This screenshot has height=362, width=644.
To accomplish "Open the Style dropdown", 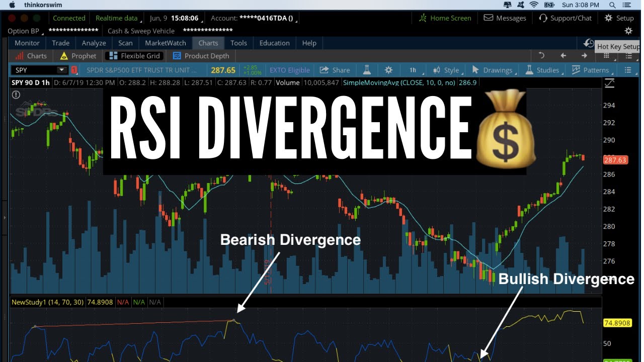I will point(446,70).
